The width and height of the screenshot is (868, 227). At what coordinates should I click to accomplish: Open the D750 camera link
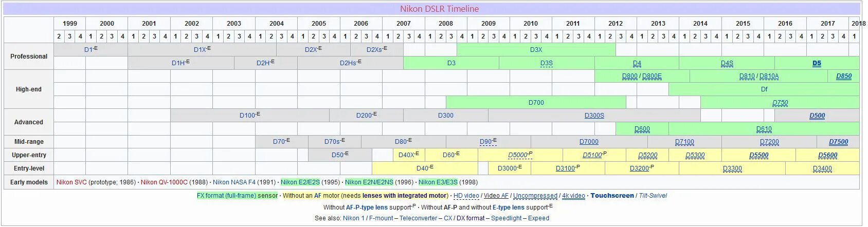[780, 103]
